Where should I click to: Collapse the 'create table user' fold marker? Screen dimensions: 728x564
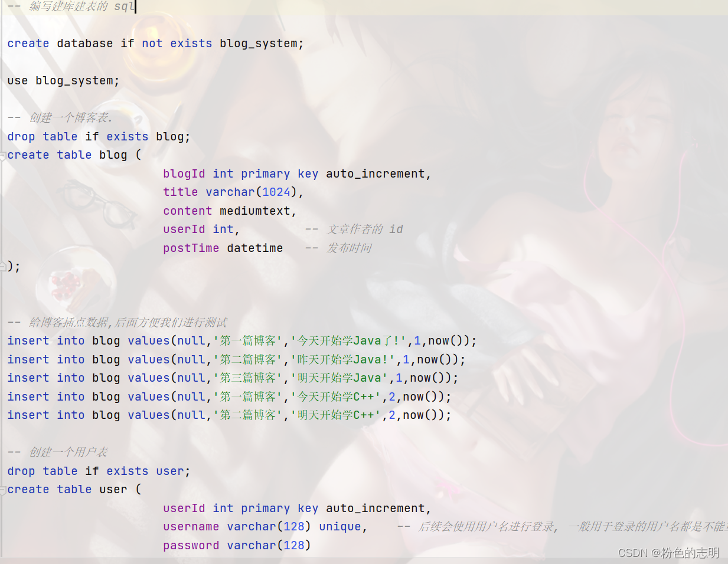pyautogui.click(x=2, y=490)
